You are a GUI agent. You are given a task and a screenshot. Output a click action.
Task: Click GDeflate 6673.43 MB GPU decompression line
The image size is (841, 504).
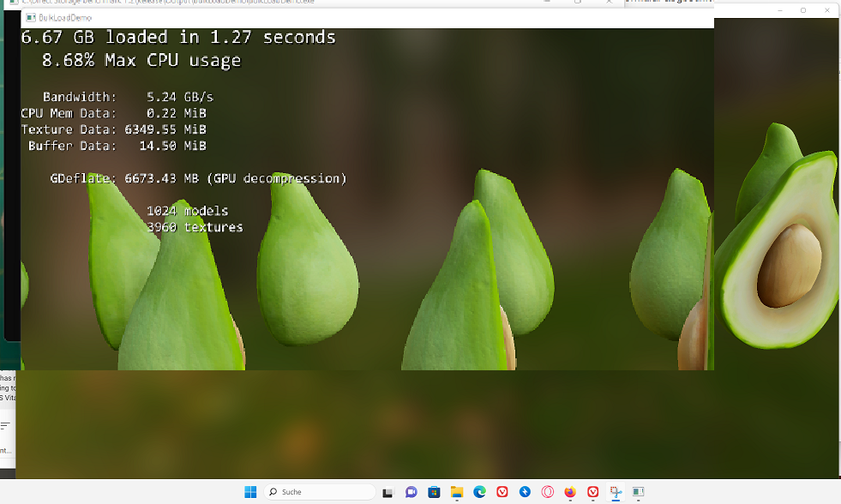pos(198,178)
